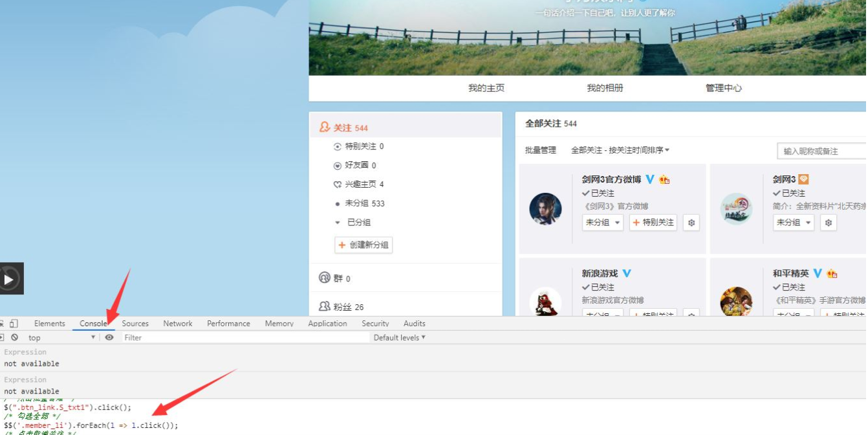The image size is (868, 435).
Task: Switch to the Network tab in DevTools
Action: (x=177, y=324)
